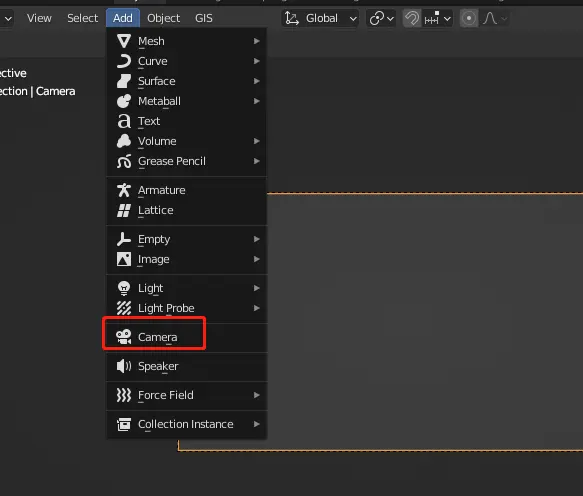The width and height of the screenshot is (583, 496).
Task: Open the mode dropdown chevron at left
Action: coord(7,18)
